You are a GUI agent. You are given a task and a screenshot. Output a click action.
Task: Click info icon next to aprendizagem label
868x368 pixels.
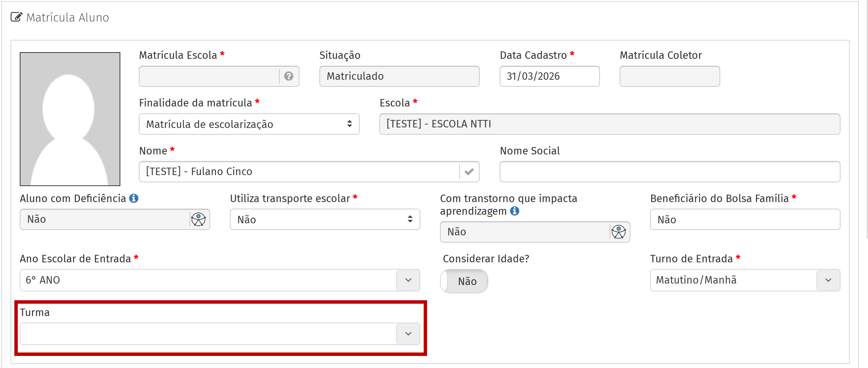(x=515, y=211)
